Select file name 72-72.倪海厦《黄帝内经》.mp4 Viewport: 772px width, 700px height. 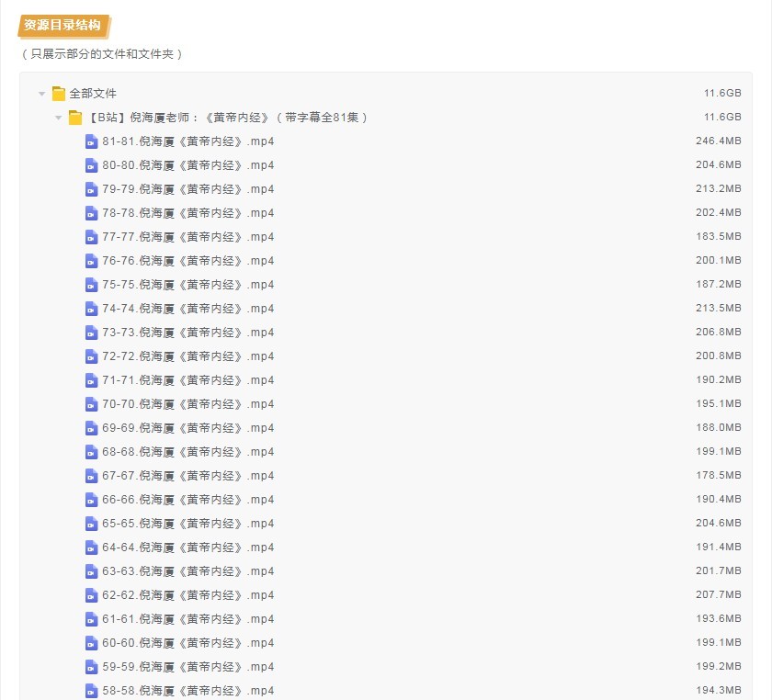click(x=188, y=356)
